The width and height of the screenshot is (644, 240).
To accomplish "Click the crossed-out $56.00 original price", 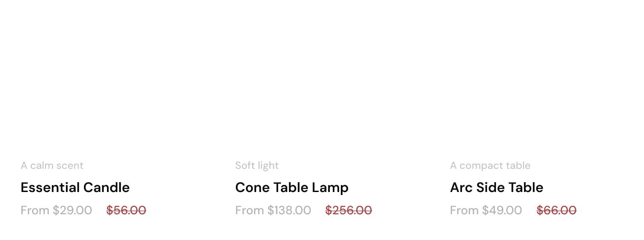I will point(126,210).
